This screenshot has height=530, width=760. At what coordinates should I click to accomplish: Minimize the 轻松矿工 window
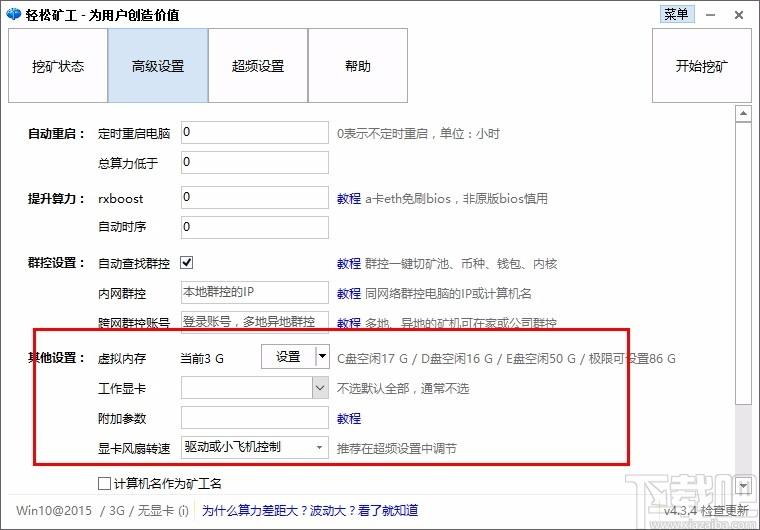click(711, 15)
